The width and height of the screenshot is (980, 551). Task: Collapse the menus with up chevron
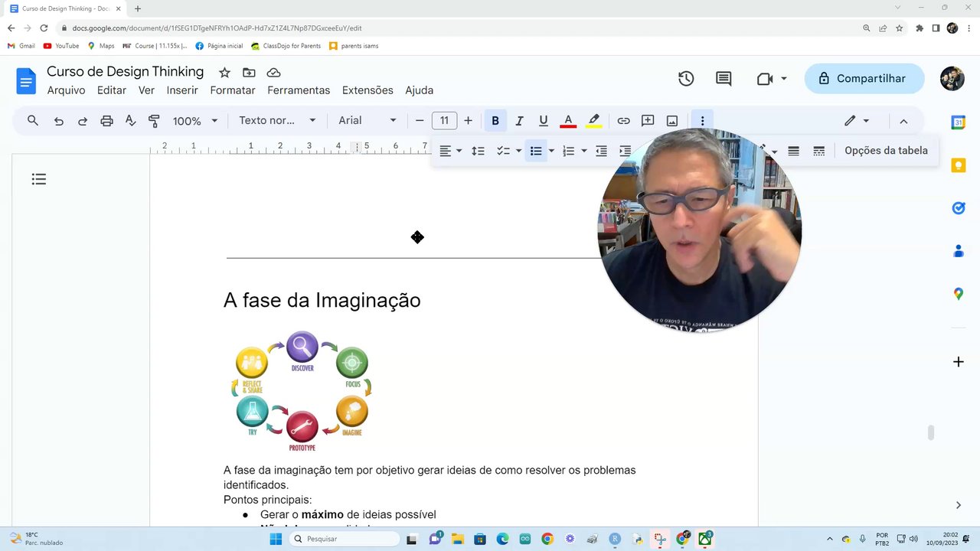(x=903, y=121)
